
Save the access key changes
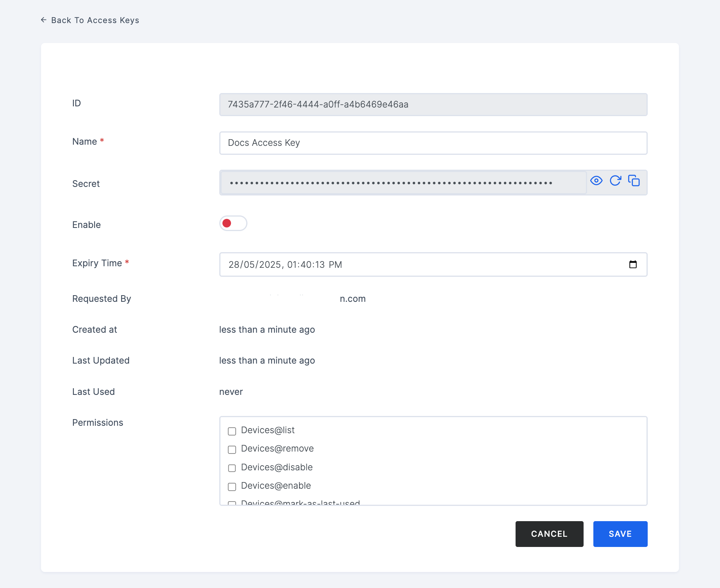click(x=620, y=534)
